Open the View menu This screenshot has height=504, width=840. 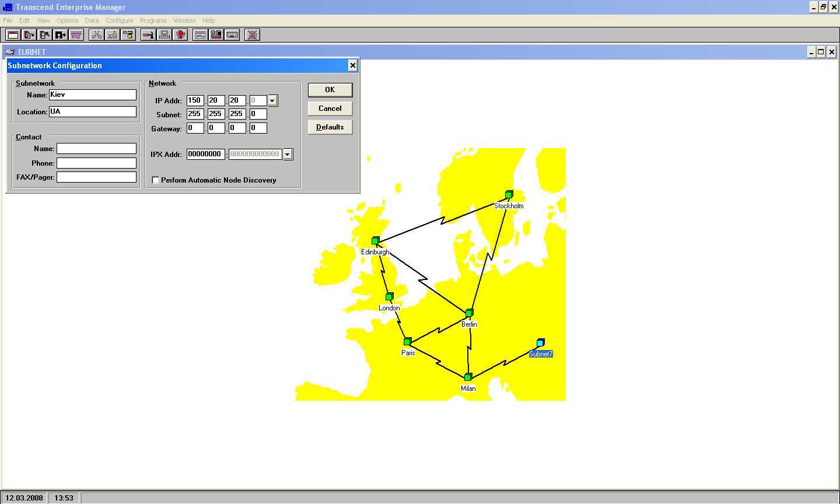pyautogui.click(x=43, y=20)
